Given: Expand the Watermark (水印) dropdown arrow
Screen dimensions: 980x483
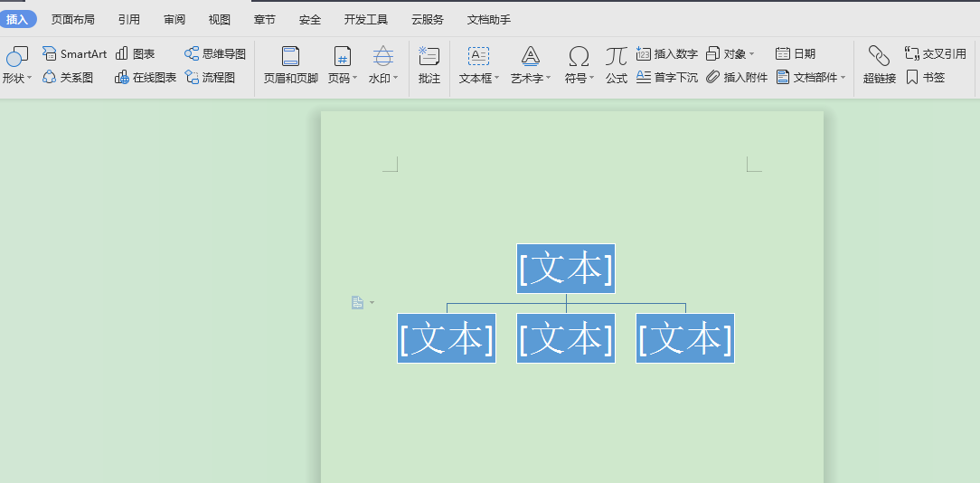Looking at the screenshot, I should 395,78.
